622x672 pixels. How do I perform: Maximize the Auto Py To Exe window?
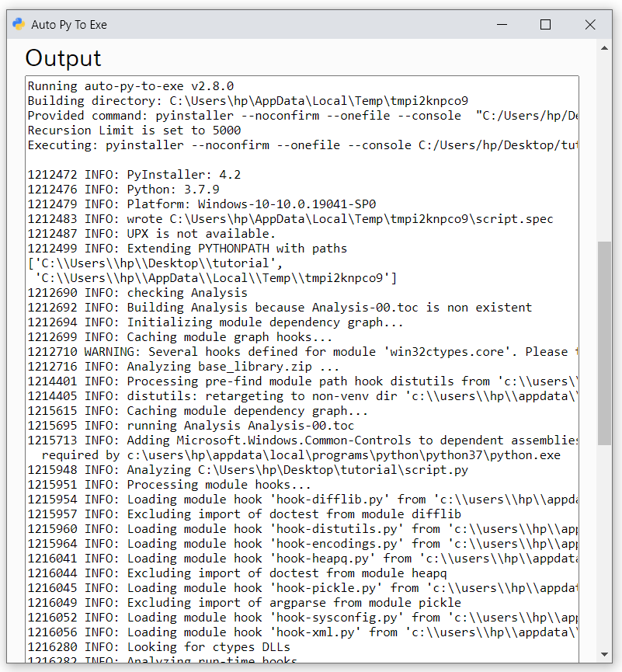[x=546, y=25]
